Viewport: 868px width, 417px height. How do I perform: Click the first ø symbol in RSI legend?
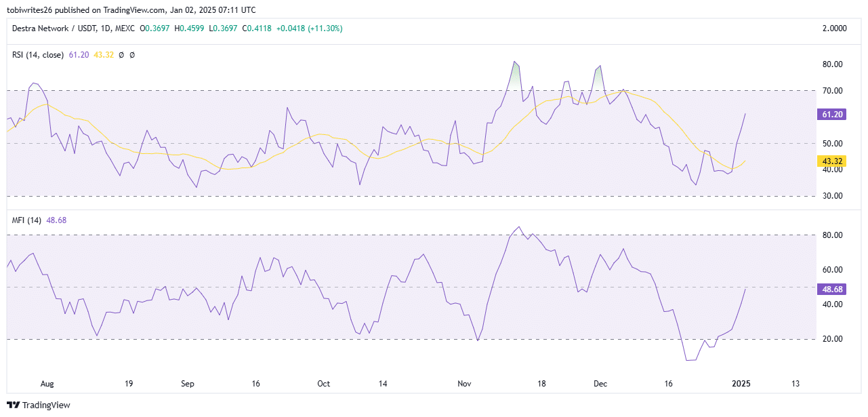click(121, 55)
